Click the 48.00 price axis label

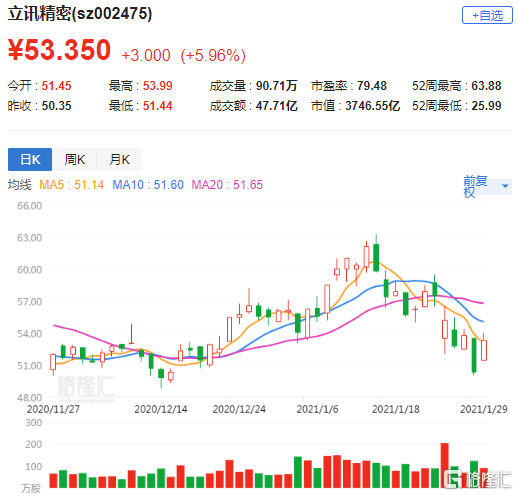[x=30, y=397]
